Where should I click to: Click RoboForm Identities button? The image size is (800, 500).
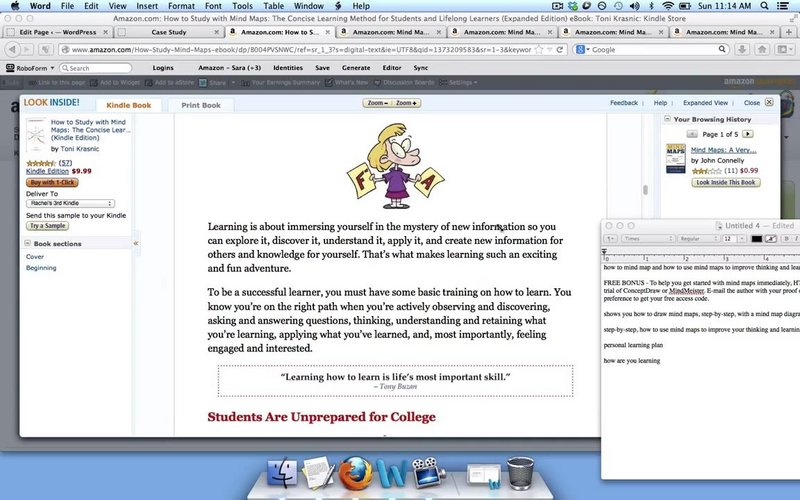[x=288, y=68]
